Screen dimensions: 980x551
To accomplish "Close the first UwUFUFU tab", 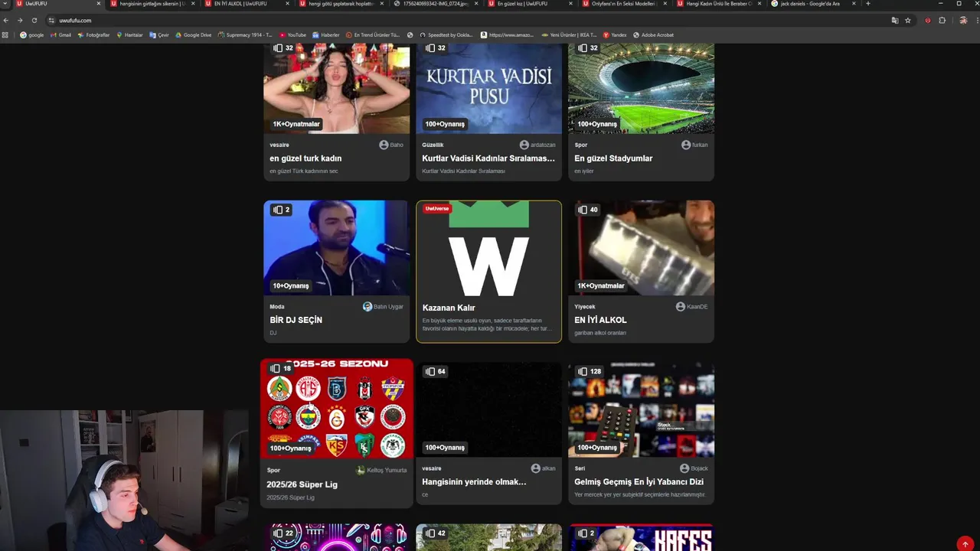I will (98, 4).
